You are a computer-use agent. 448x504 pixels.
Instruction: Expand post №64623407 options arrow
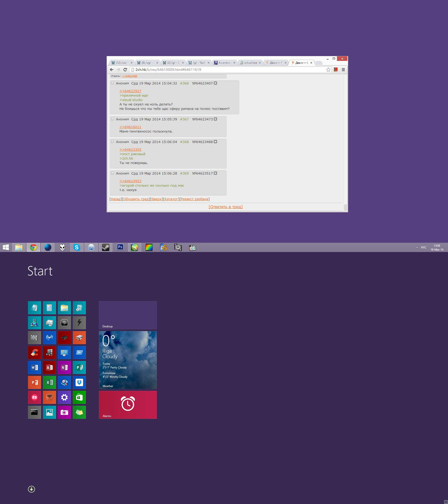coord(215,83)
